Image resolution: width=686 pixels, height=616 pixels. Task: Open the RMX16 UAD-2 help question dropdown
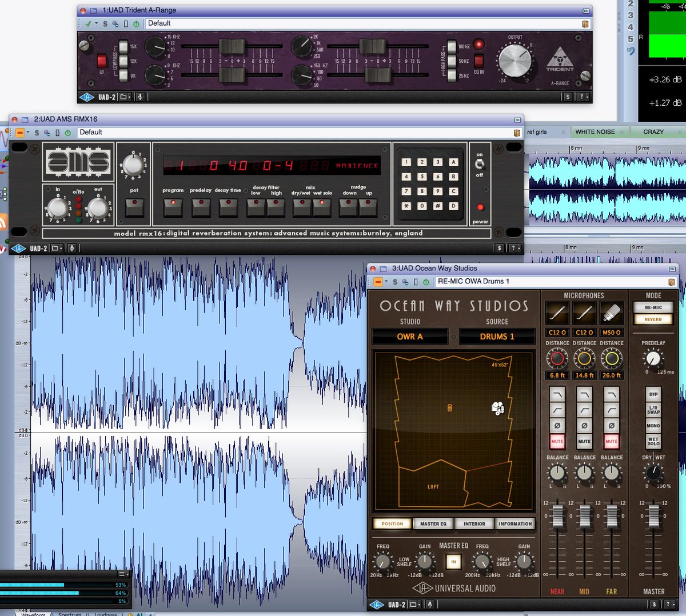click(x=514, y=249)
